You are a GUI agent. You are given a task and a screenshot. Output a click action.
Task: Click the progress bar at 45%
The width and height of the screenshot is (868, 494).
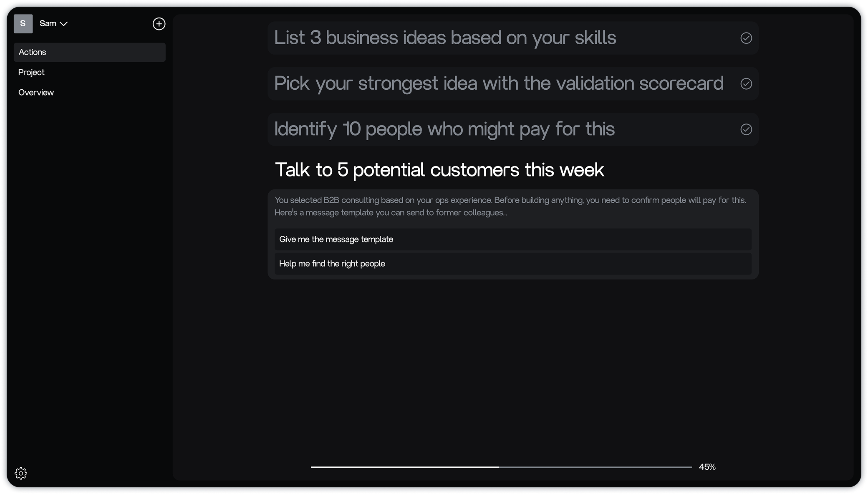coord(501,467)
